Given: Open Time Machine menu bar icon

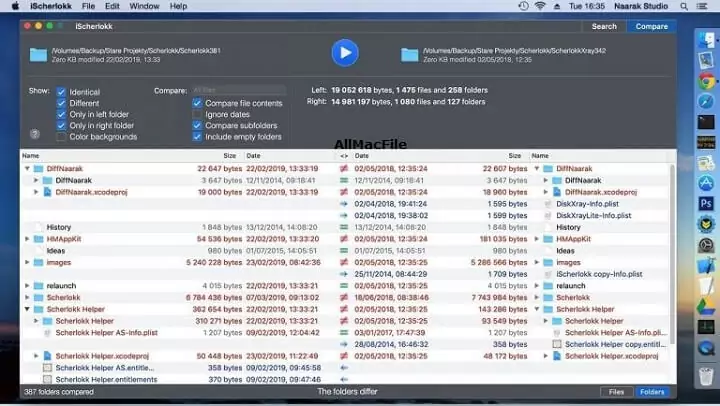Looking at the screenshot, I should [523, 6].
